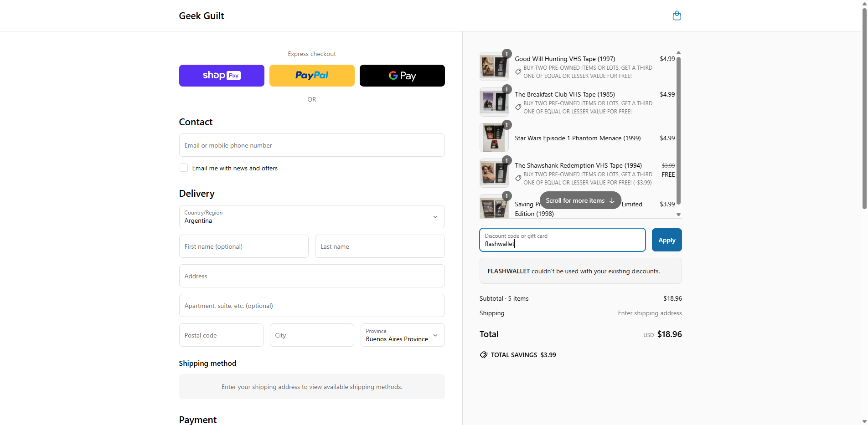Enable Email me with news and offers

coord(183,168)
